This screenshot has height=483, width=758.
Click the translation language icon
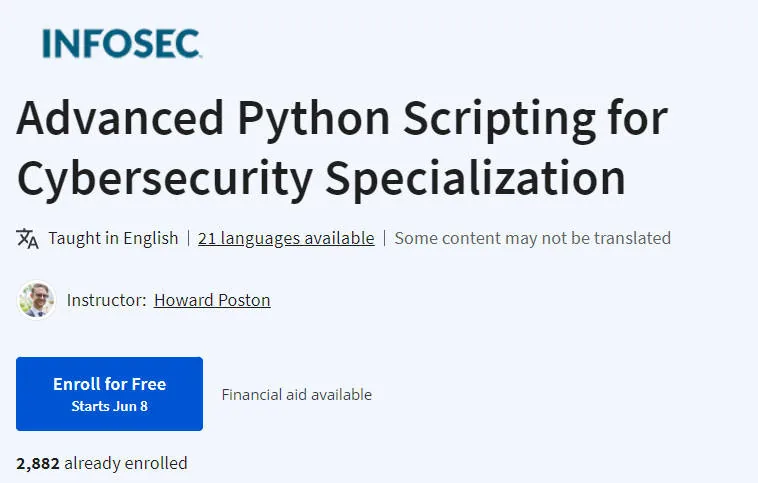(27, 238)
